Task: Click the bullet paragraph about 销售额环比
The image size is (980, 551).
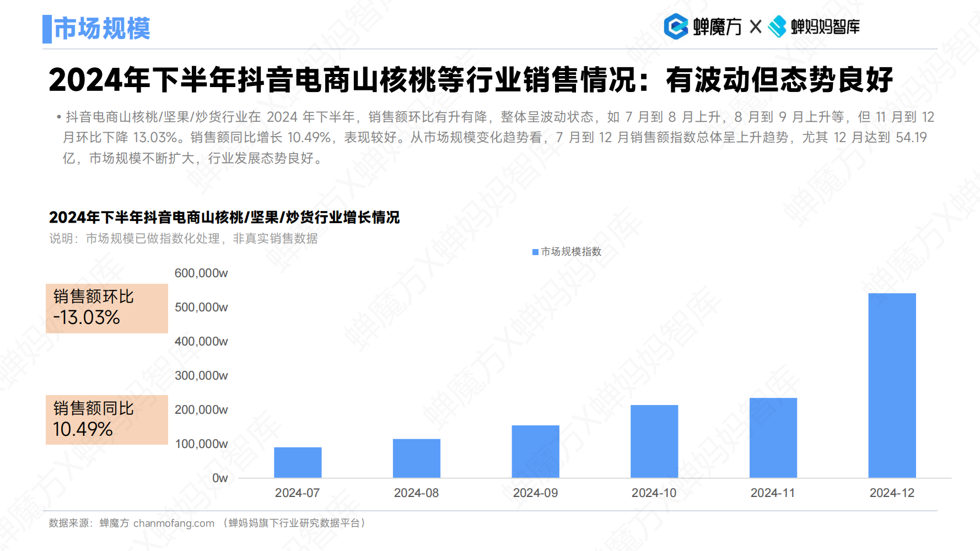Action: (x=496, y=138)
